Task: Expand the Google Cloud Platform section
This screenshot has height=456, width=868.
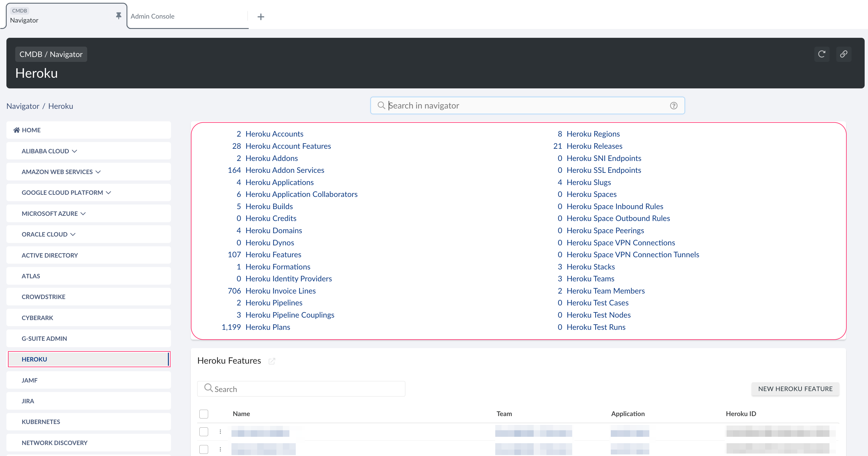Action: tap(108, 192)
